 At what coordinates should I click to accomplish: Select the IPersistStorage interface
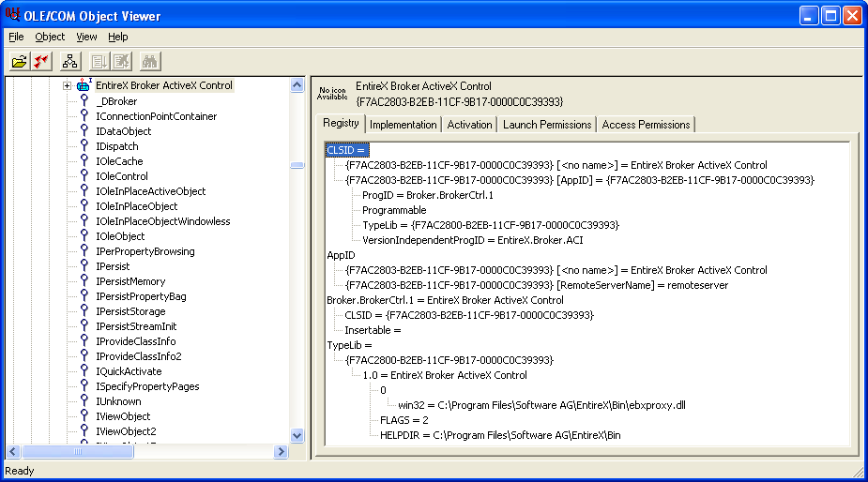click(130, 311)
